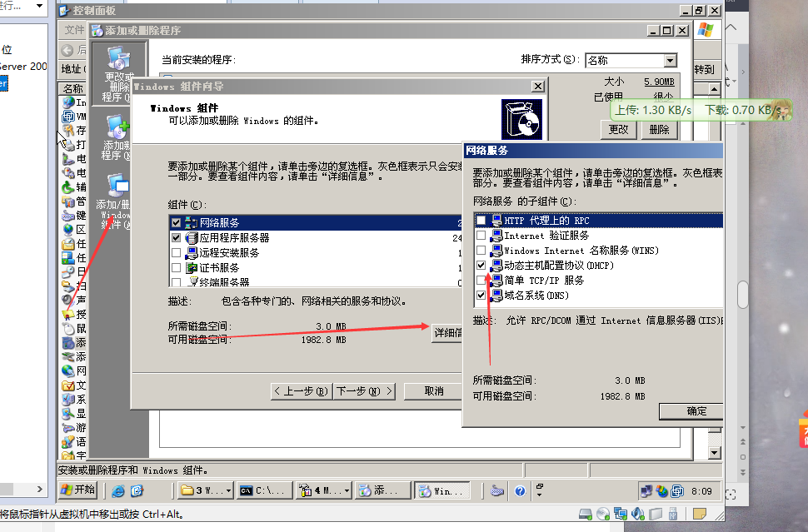Open the keyboard icon in Control Panel list
Viewport: 808px width, 532px height.
pos(68,216)
